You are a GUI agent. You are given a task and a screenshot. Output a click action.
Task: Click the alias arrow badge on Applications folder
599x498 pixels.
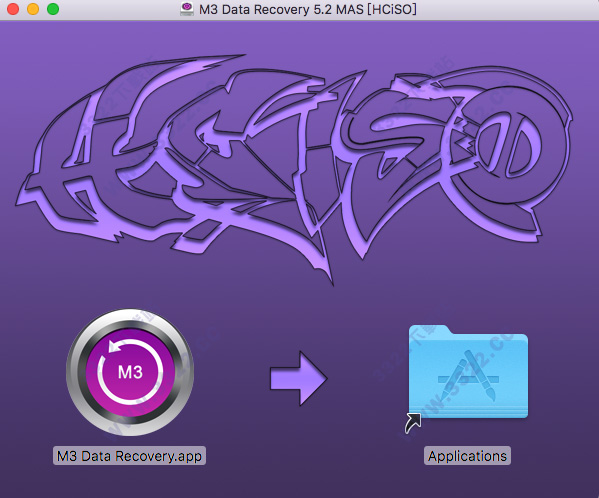click(413, 423)
